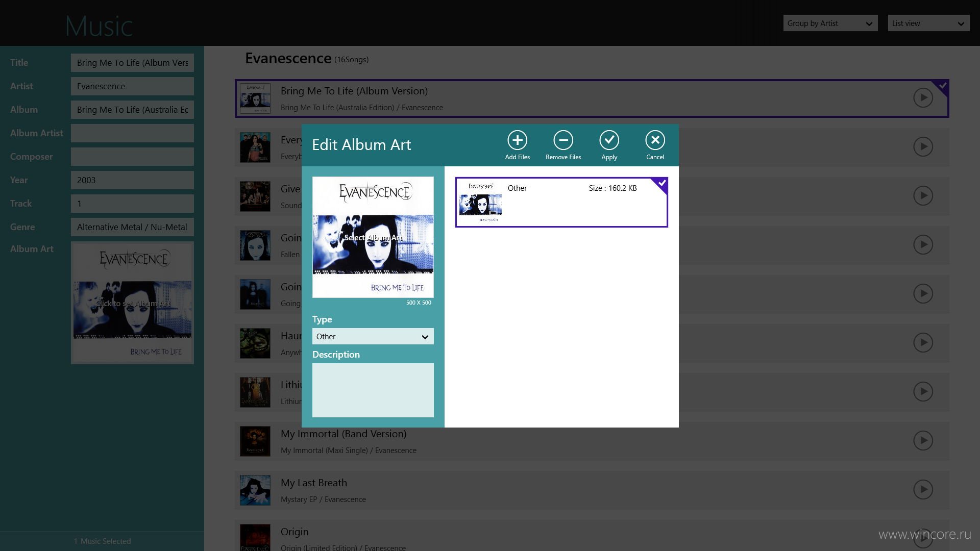The width and height of the screenshot is (980, 551).
Task: Play the Going song below Fallen row
Action: tap(923, 294)
